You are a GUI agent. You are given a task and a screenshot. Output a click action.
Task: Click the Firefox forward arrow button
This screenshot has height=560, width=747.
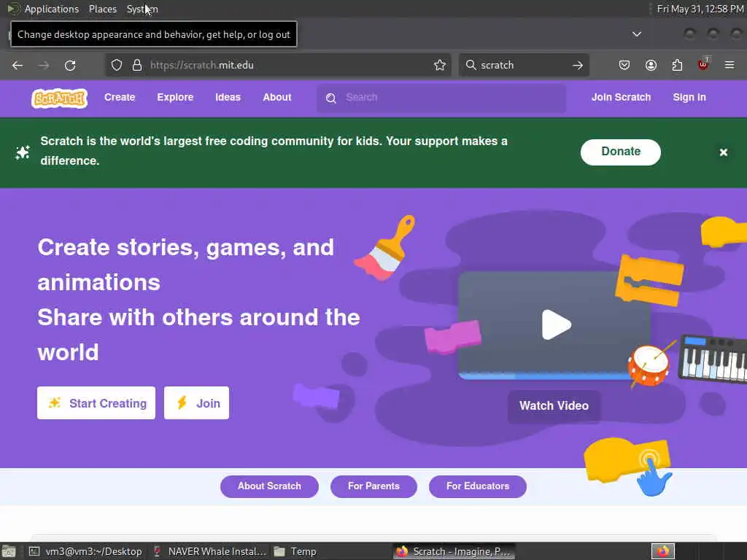coord(43,65)
